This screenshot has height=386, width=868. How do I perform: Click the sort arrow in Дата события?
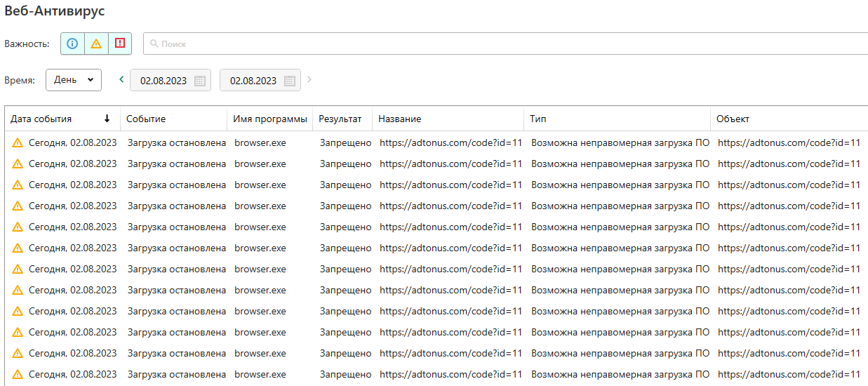pyautogui.click(x=107, y=119)
